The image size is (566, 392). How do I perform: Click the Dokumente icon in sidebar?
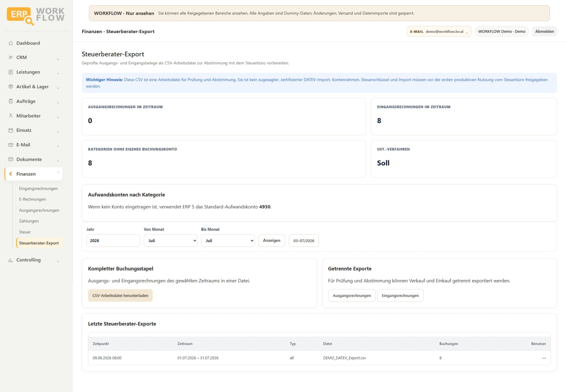click(11, 159)
